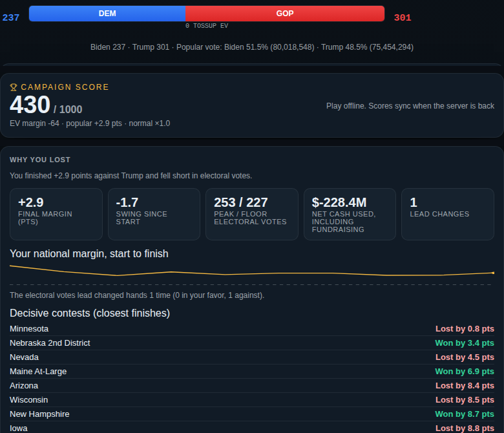
Task: Click the 'Decisive contests (closest finishes)' heading
Action: coord(90,313)
